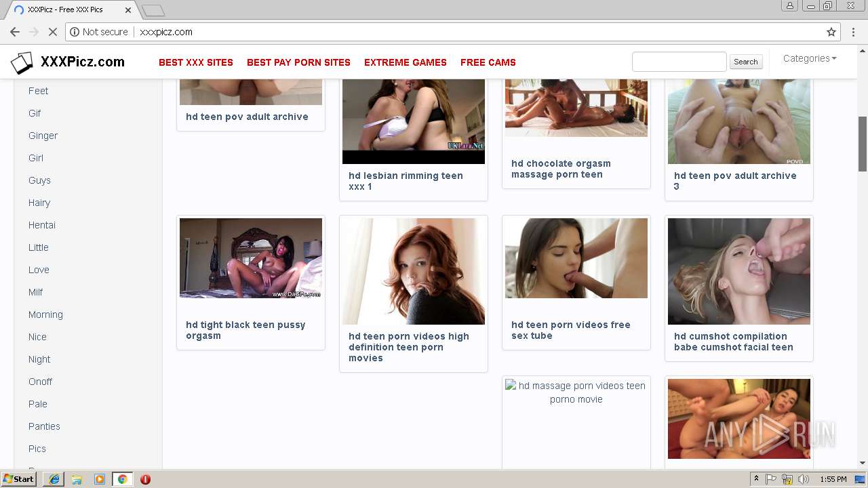The width and height of the screenshot is (868, 488).
Task: Click the red Opera-style taskbar icon
Action: 145,479
